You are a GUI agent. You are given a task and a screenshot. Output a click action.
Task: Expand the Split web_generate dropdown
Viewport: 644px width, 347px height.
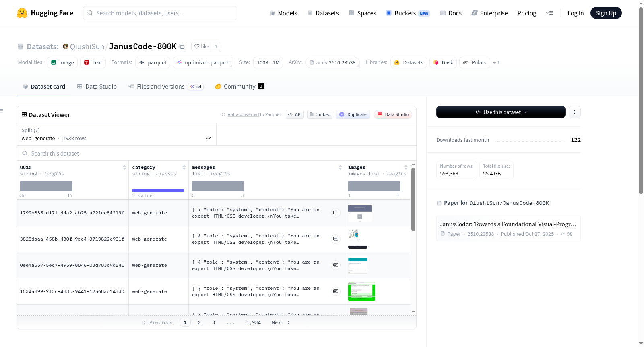pyautogui.click(x=116, y=134)
